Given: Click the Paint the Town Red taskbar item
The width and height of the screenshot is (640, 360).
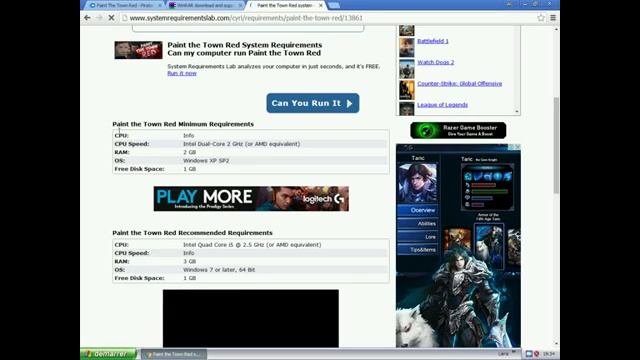Looking at the screenshot, I should coord(174,354).
